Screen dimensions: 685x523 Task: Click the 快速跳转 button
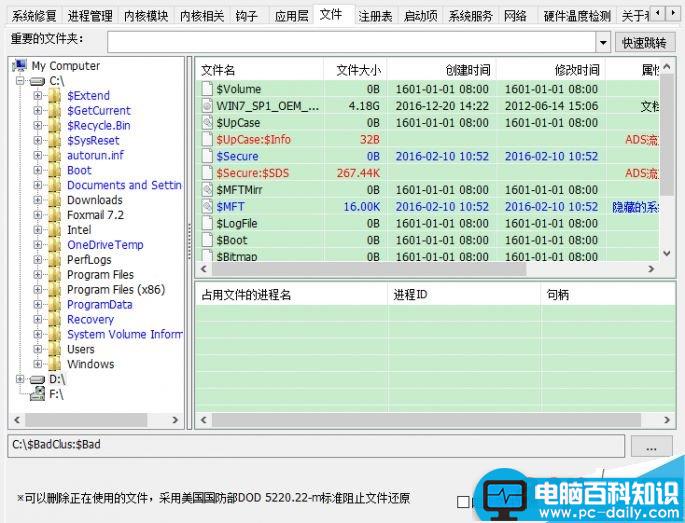point(645,42)
